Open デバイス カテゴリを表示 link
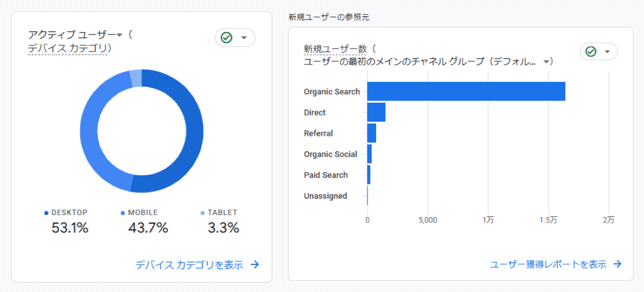Image resolution: width=644 pixels, height=292 pixels. point(190,265)
